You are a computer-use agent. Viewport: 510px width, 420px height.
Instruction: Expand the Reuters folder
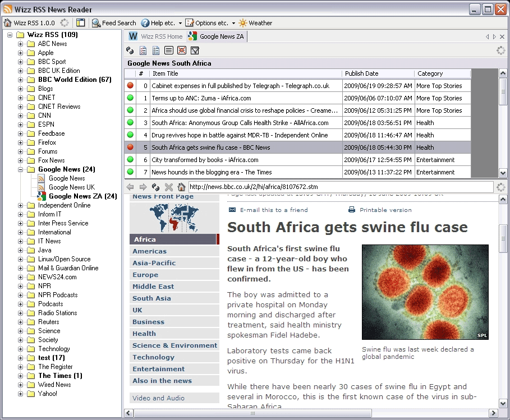pyautogui.click(x=21, y=322)
